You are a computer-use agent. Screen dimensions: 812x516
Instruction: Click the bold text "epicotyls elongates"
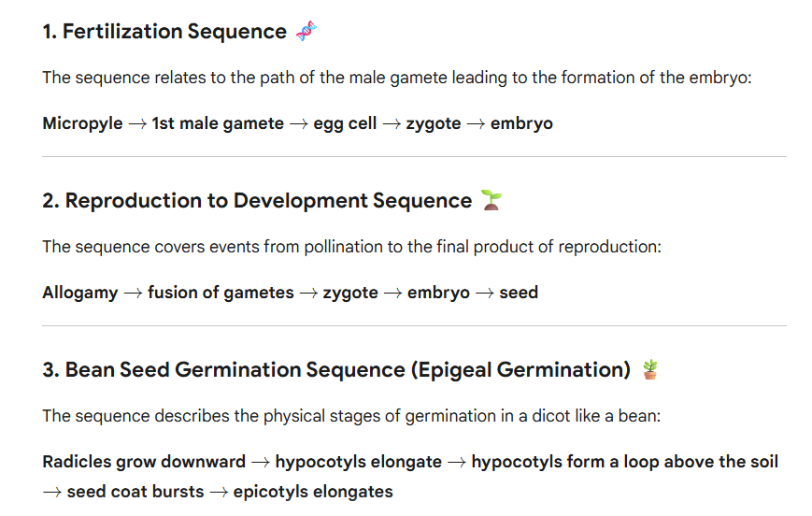(313, 492)
